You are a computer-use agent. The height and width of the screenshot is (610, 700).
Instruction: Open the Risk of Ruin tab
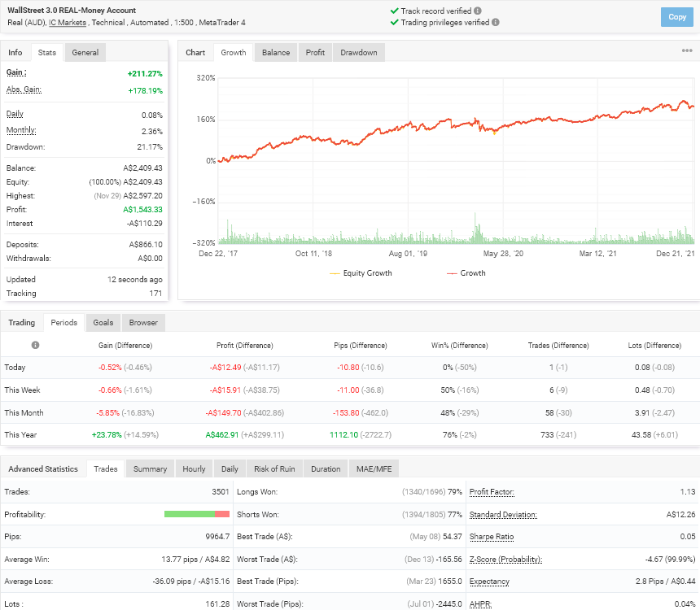click(x=275, y=469)
